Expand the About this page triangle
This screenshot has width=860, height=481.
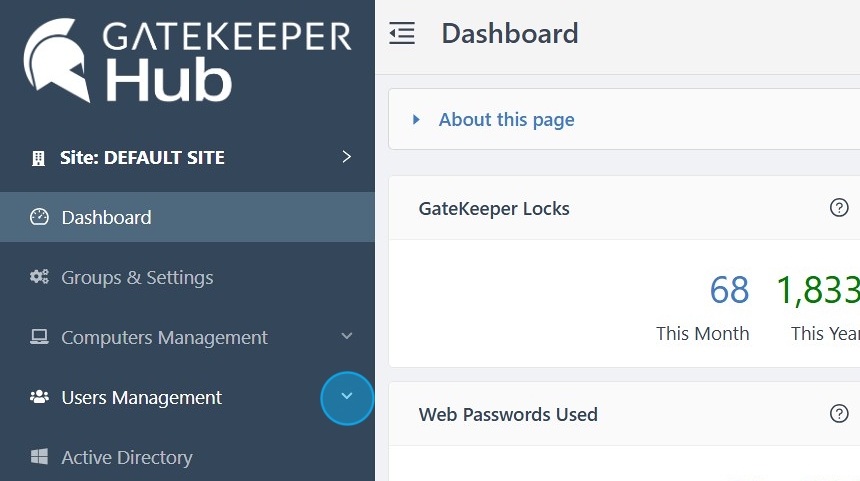[416, 120]
